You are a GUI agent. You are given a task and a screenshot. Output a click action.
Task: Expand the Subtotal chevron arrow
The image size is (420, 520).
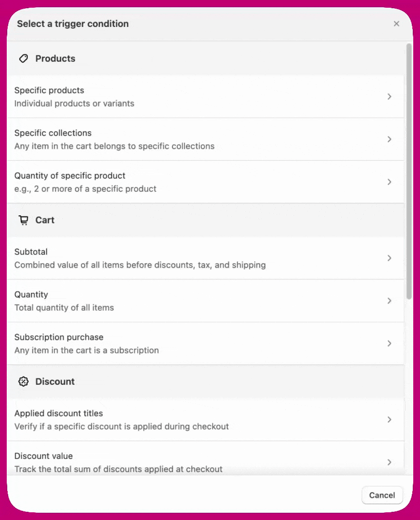(389, 258)
